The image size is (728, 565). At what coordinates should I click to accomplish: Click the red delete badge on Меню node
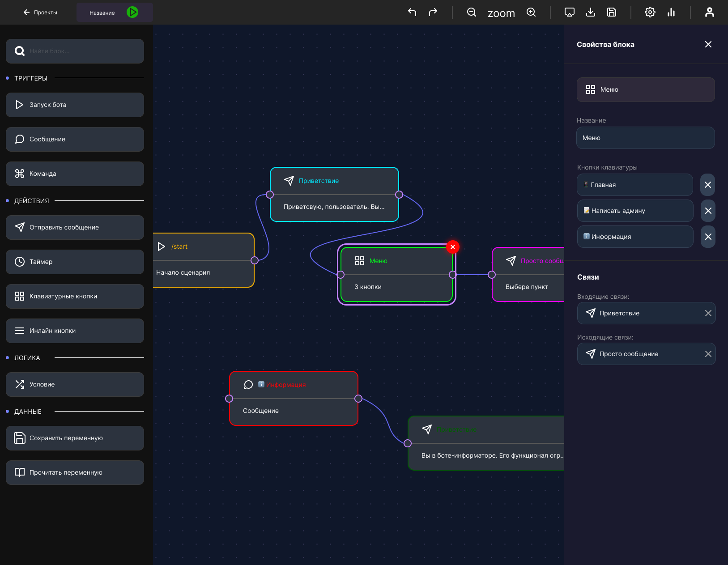(453, 247)
